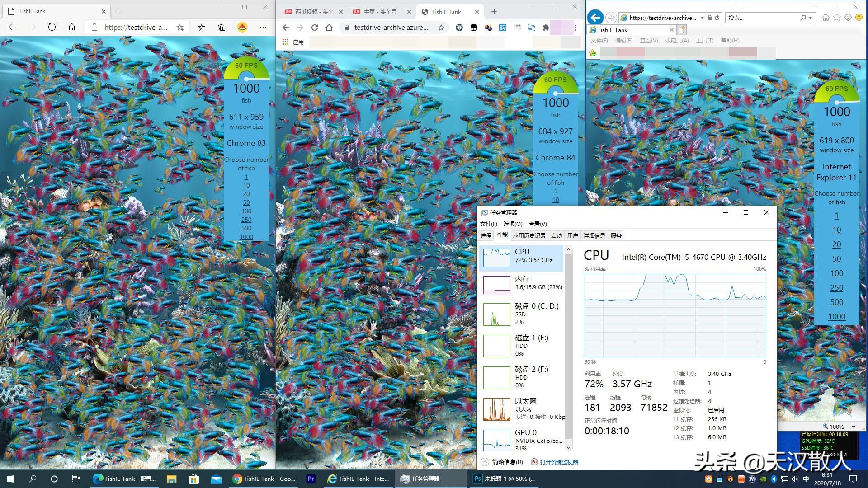
Task: Open the 查看(V) menu in Task Manager
Action: [x=538, y=224]
